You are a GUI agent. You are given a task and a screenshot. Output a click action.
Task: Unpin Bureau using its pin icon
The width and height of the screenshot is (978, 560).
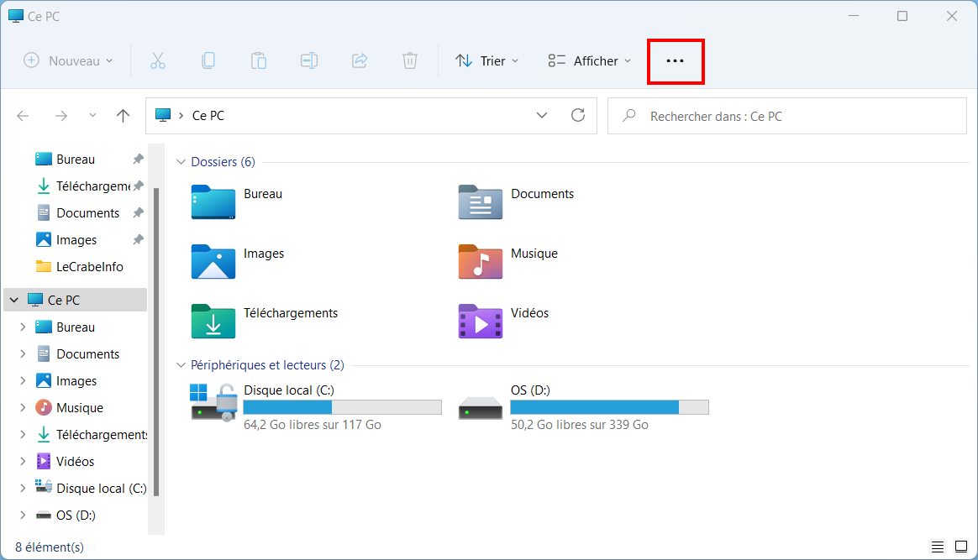[138, 160]
